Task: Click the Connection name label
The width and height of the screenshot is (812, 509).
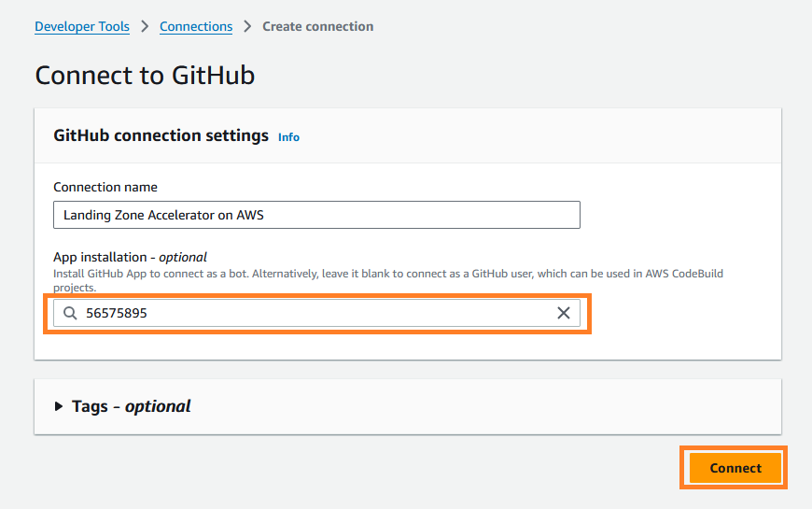Action: click(x=105, y=187)
